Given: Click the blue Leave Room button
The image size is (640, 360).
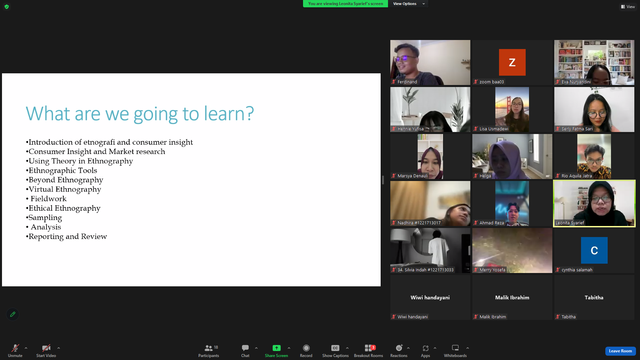Looking at the screenshot, I should [620, 351].
